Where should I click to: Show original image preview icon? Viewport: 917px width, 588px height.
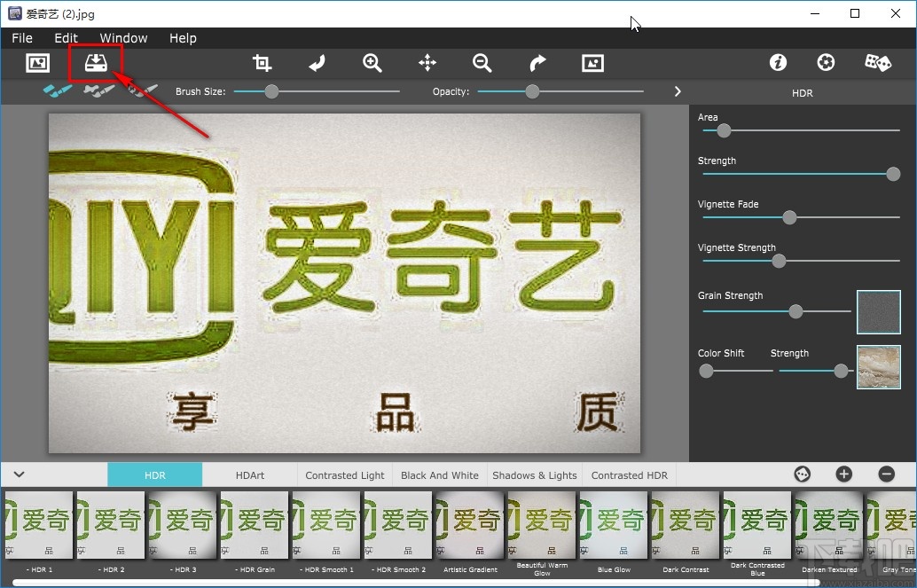point(592,63)
